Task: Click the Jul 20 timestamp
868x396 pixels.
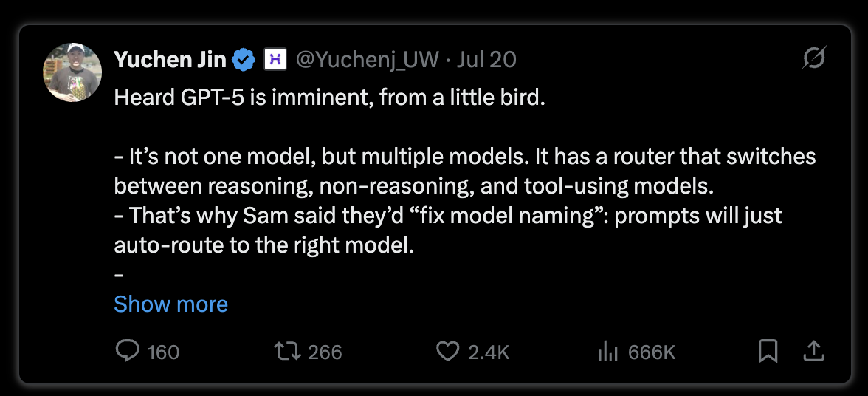Action: pyautogui.click(x=486, y=60)
